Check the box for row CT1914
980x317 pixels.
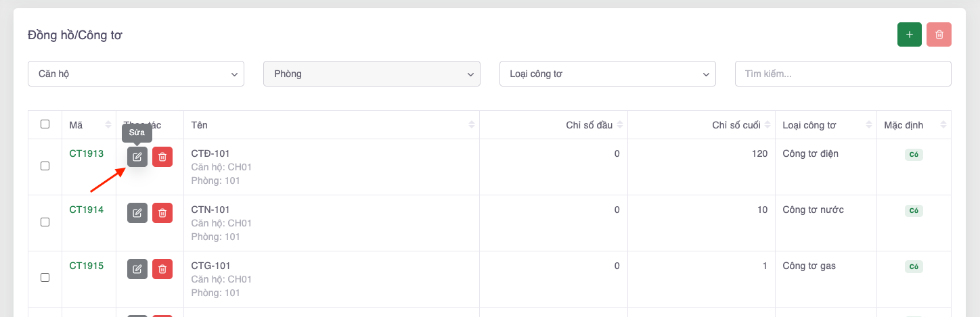point(45,222)
